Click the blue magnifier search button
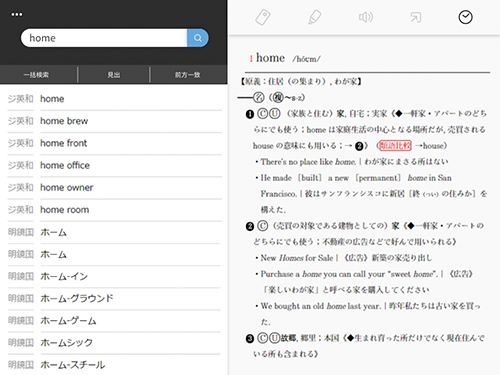This screenshot has width=500, height=375. tap(198, 38)
